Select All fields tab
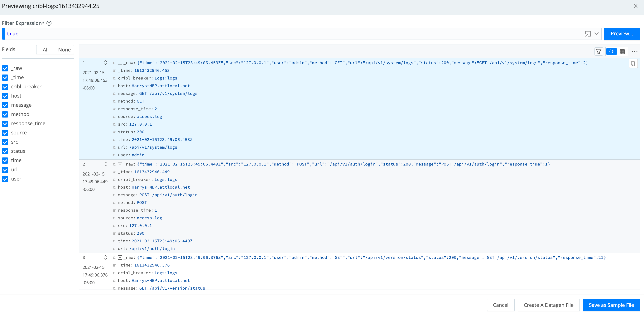 [46, 50]
